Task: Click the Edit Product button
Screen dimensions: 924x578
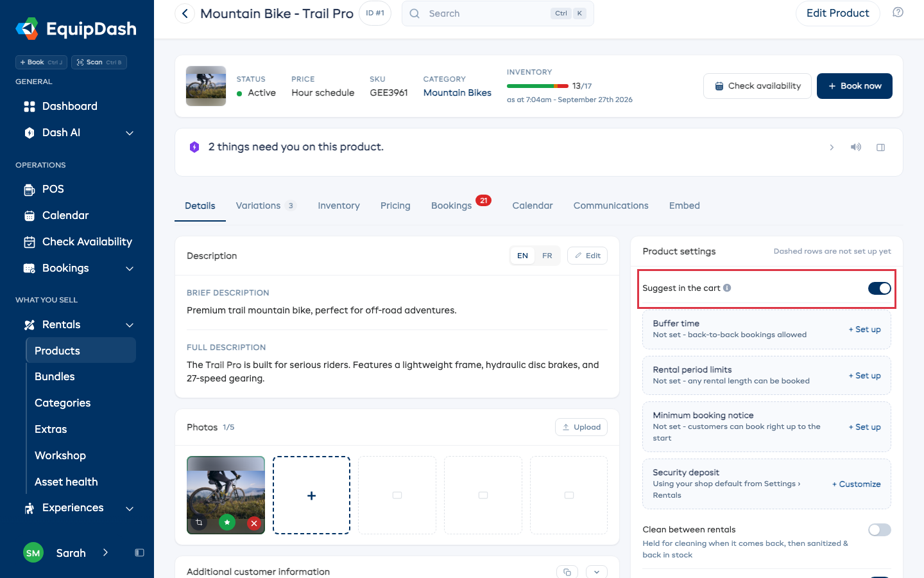Action: (837, 13)
